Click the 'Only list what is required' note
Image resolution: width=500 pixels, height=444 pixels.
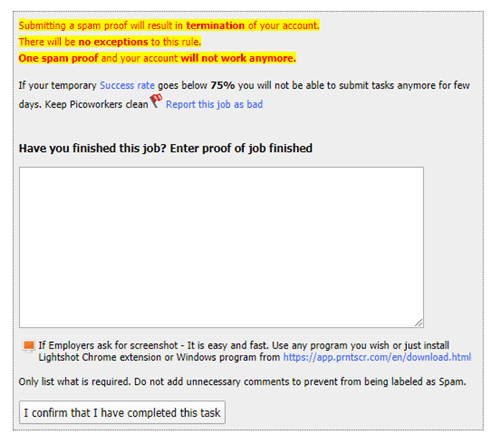tap(242, 382)
